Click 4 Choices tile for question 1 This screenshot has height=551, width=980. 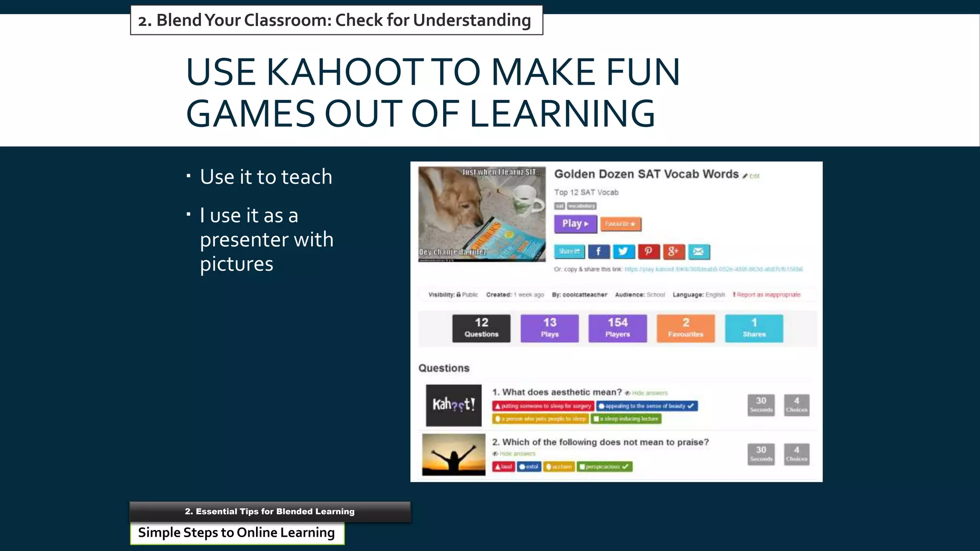797,405
